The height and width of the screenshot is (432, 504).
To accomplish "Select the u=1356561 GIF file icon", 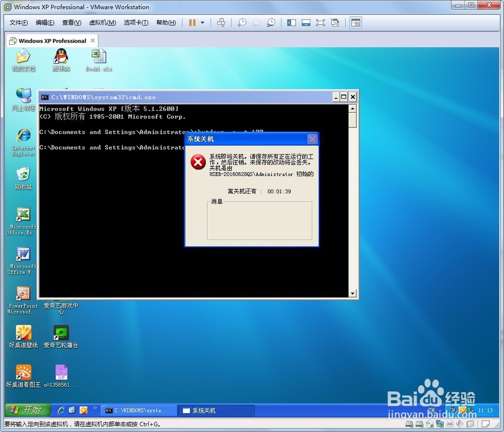I will [x=61, y=376].
